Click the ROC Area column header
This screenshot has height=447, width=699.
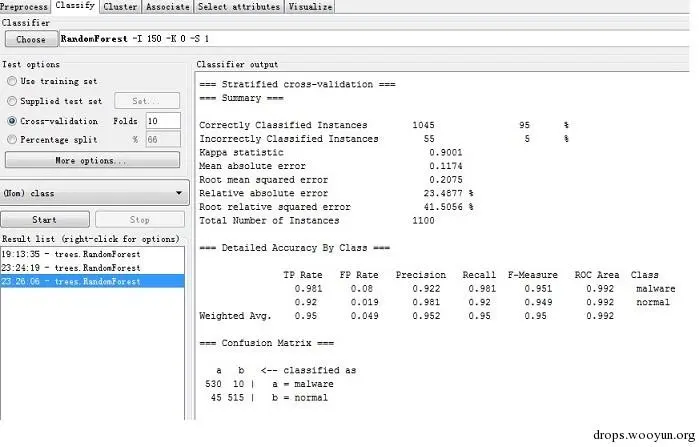597,275
